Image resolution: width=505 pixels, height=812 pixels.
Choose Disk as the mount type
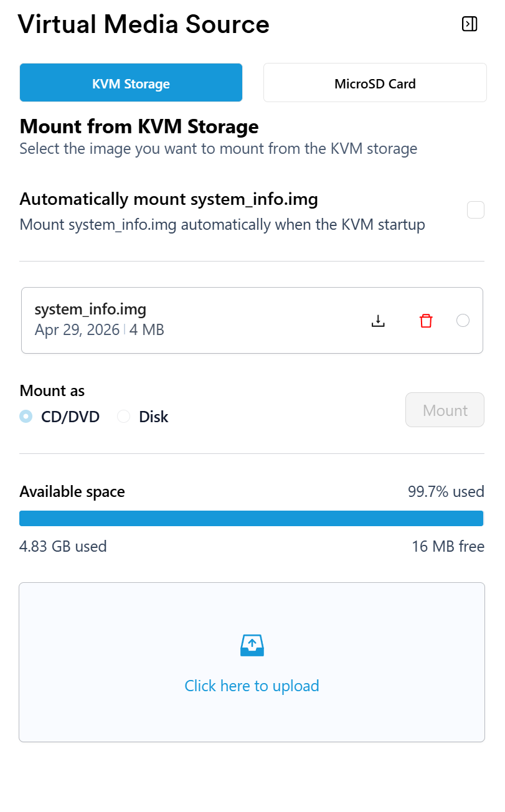pyautogui.click(x=124, y=417)
